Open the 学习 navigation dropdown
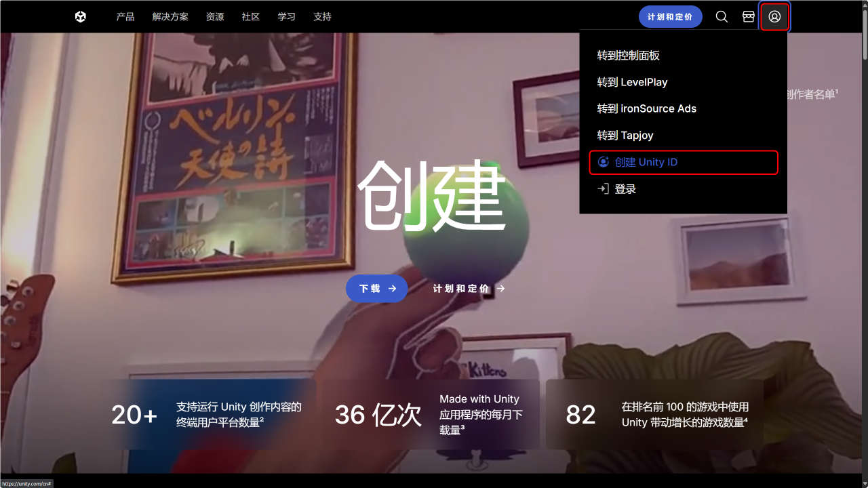This screenshot has height=488, width=868. point(287,17)
